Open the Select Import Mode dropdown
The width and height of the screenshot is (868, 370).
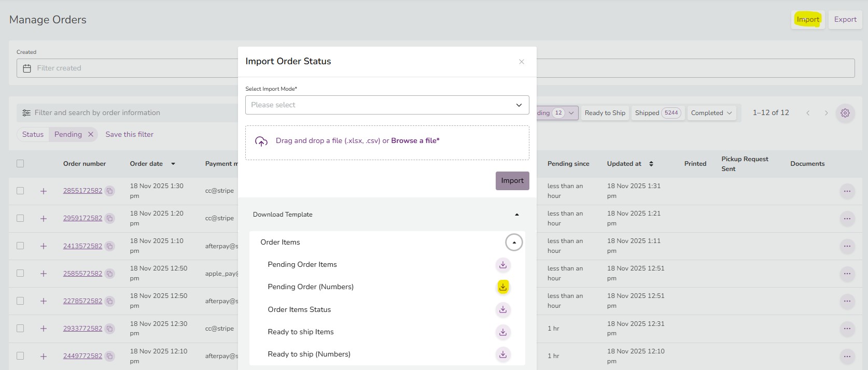click(387, 105)
